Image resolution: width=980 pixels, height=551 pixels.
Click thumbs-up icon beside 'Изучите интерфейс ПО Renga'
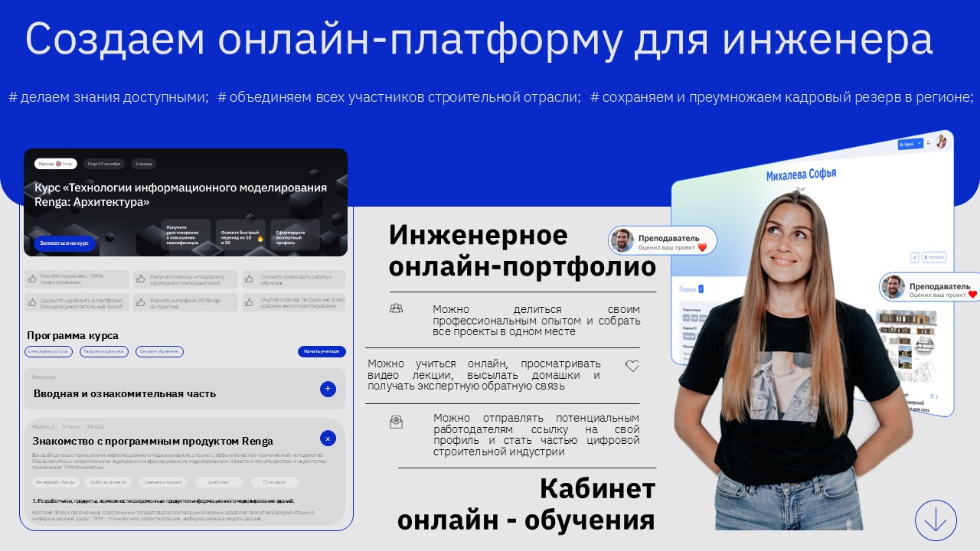(141, 302)
